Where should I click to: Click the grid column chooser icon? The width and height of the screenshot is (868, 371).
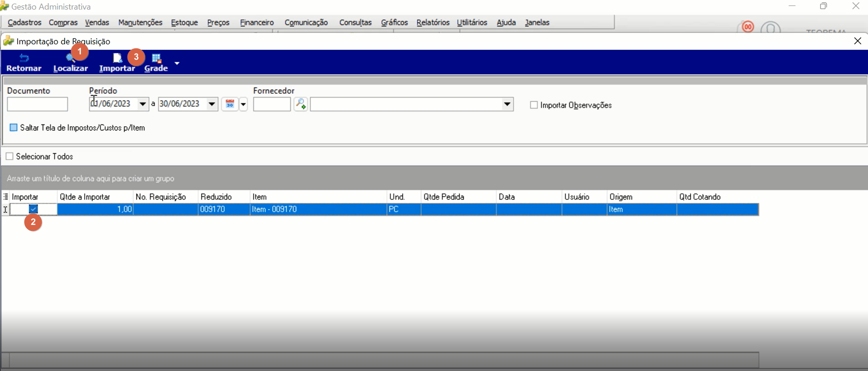tap(5, 197)
